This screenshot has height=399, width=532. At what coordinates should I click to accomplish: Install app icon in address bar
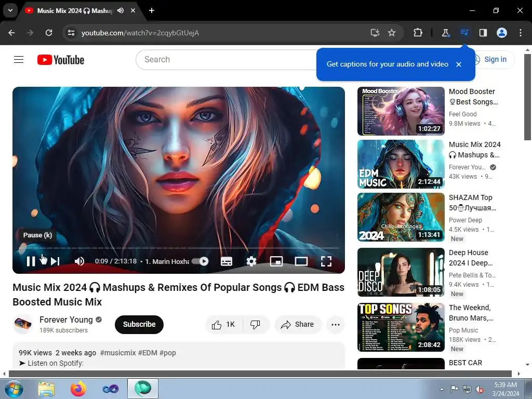click(375, 33)
